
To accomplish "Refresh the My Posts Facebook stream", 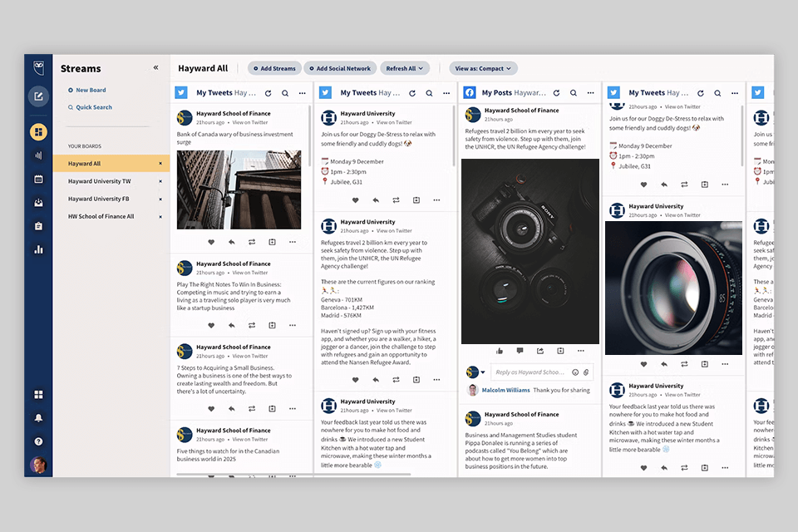I will point(556,93).
